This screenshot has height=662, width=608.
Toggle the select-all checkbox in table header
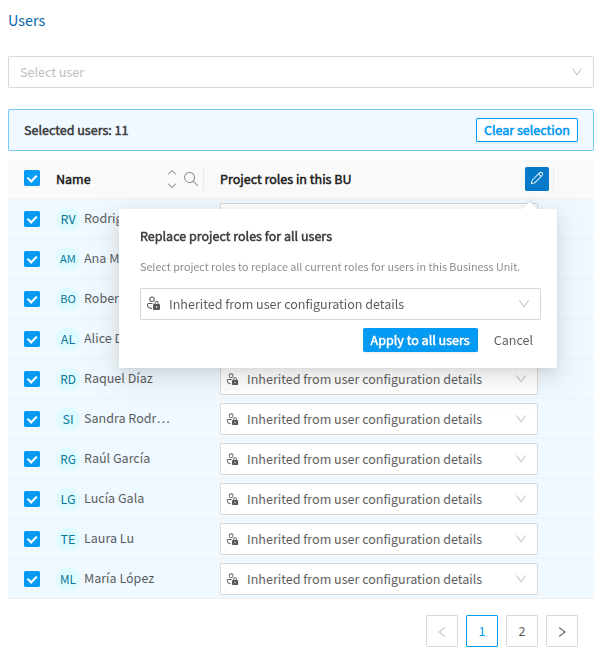click(32, 179)
